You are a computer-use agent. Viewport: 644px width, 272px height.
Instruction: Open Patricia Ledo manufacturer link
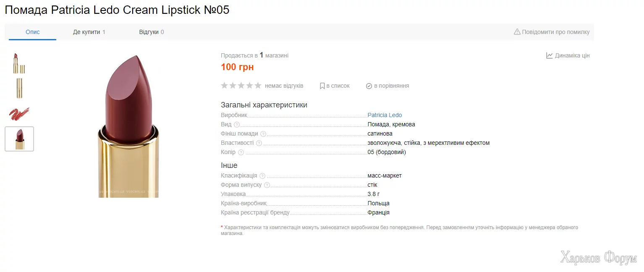[x=385, y=115]
